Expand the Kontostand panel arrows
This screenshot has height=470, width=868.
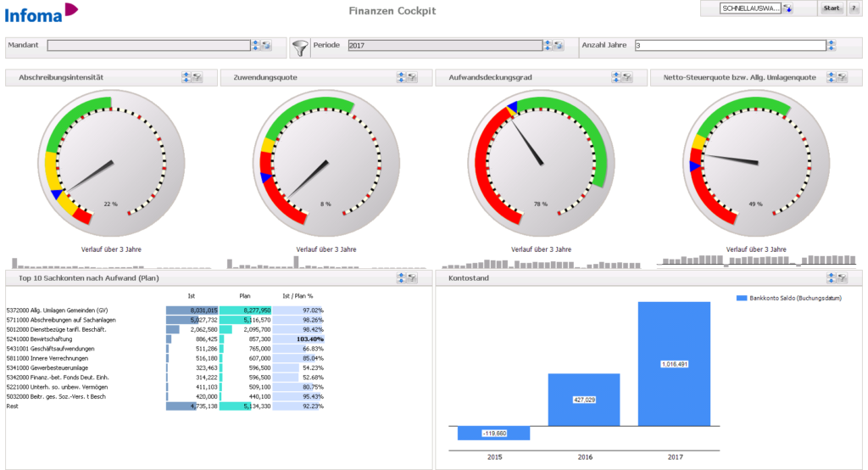pos(832,278)
